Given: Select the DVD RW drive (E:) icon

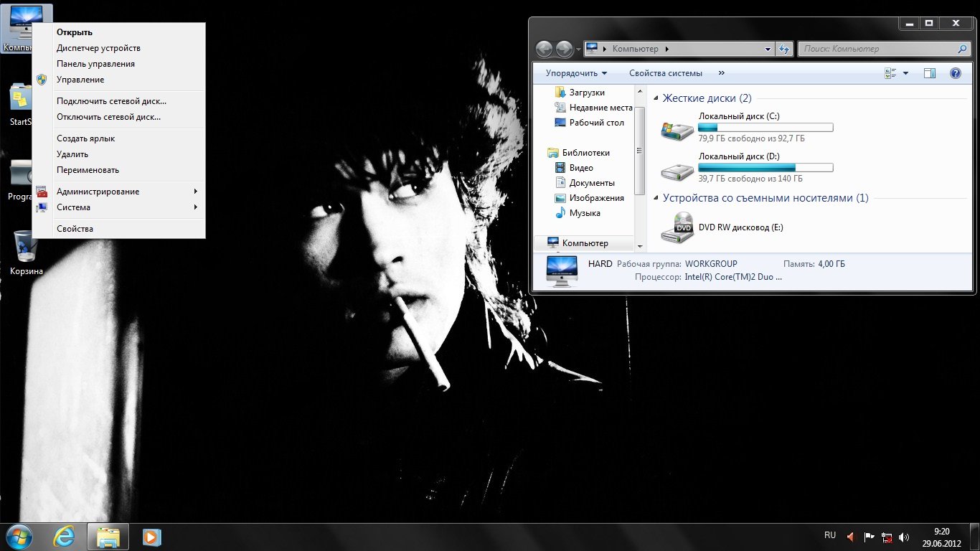Looking at the screenshot, I should coord(677,227).
